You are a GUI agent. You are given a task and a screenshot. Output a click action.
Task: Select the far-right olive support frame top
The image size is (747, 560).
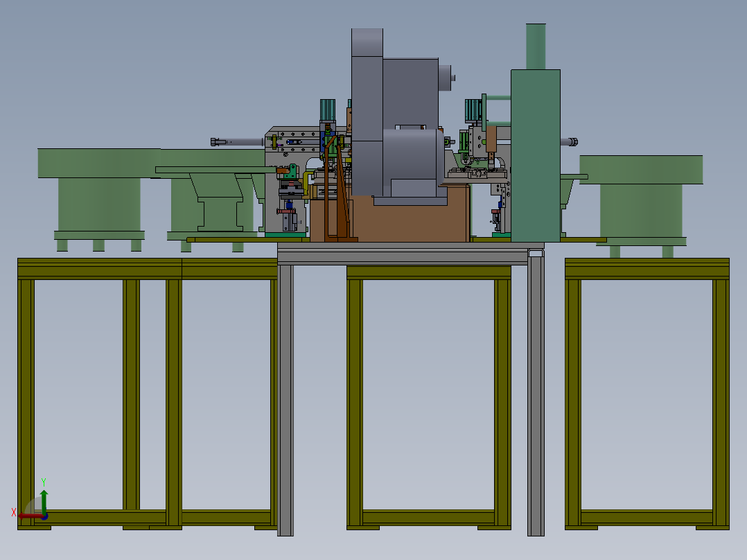pos(647,269)
